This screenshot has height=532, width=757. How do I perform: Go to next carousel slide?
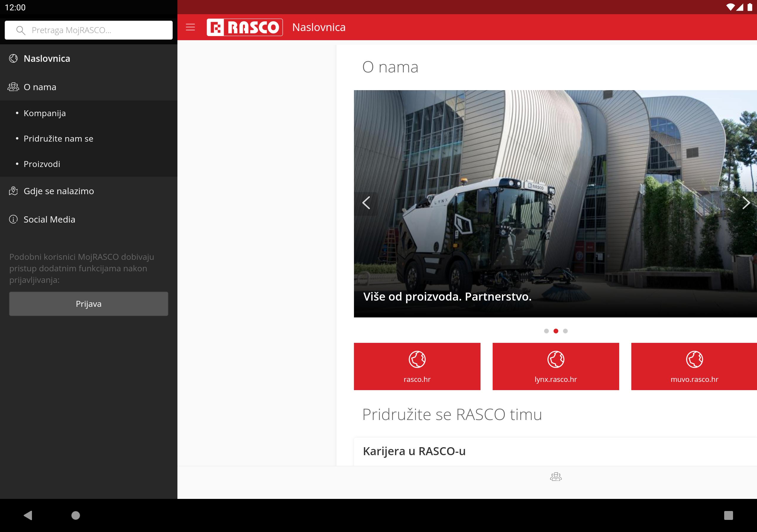[x=746, y=203]
